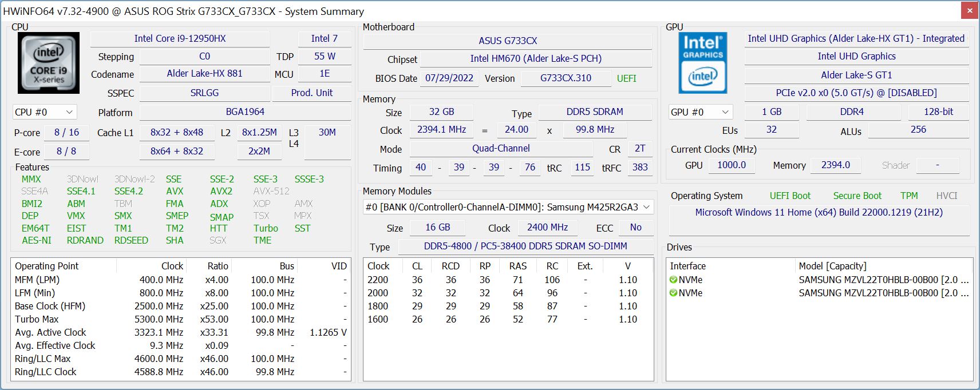Click the Alder Lake-HX 881 codename field
The height and width of the screenshot is (390, 980).
pyautogui.click(x=204, y=74)
